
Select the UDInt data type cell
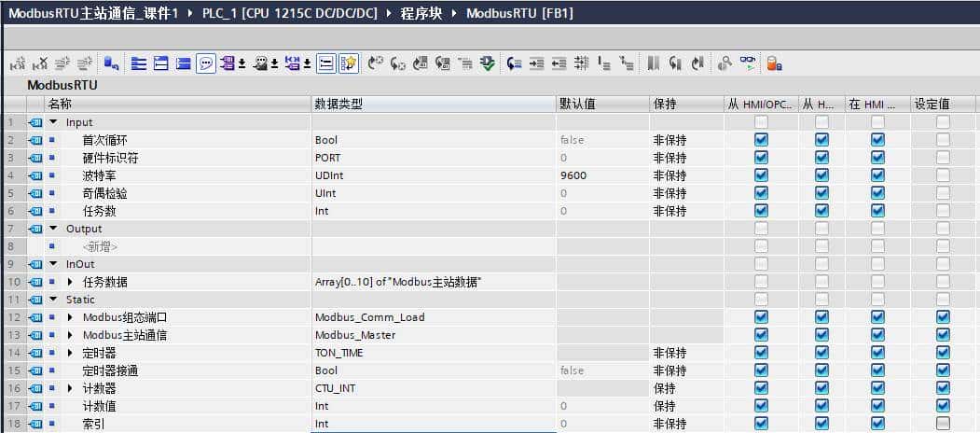point(434,175)
